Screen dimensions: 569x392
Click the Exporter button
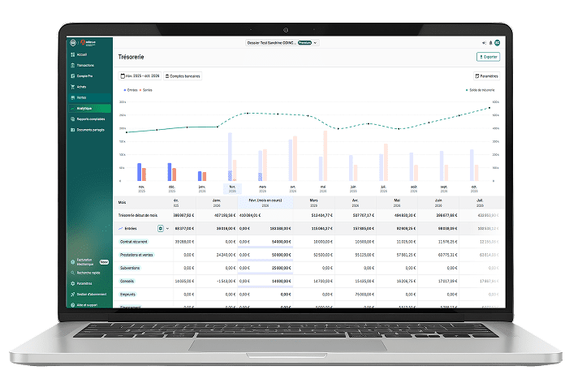click(x=488, y=57)
